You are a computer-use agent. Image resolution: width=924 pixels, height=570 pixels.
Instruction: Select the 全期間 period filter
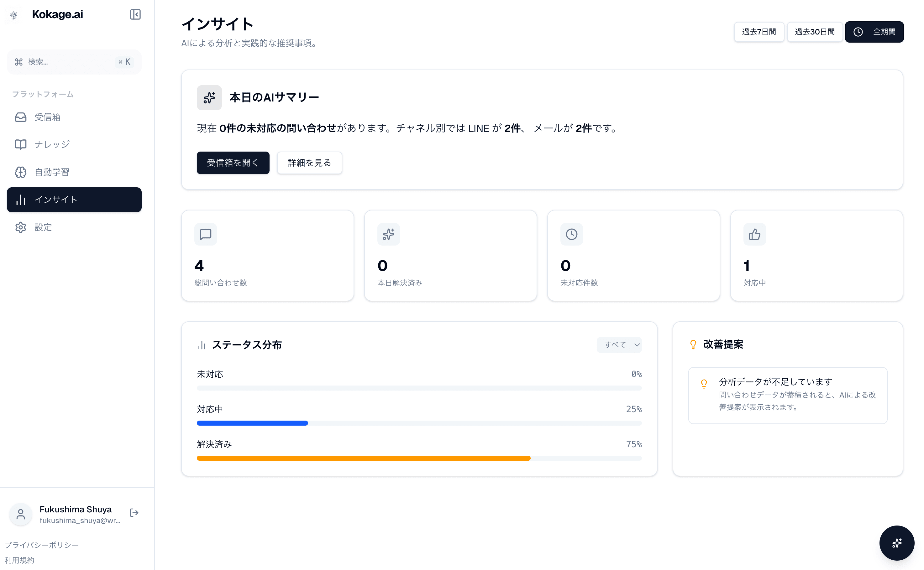874,32
